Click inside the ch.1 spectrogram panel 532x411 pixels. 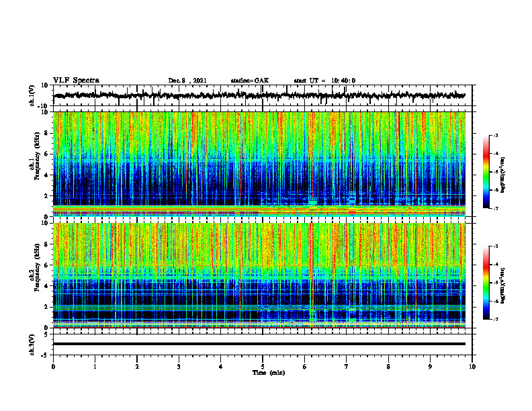pos(259,164)
